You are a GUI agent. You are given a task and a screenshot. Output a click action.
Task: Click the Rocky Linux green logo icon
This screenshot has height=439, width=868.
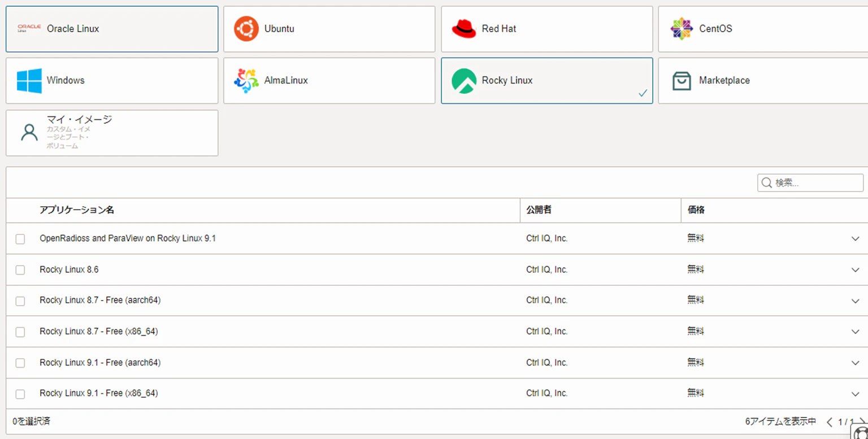tap(464, 80)
